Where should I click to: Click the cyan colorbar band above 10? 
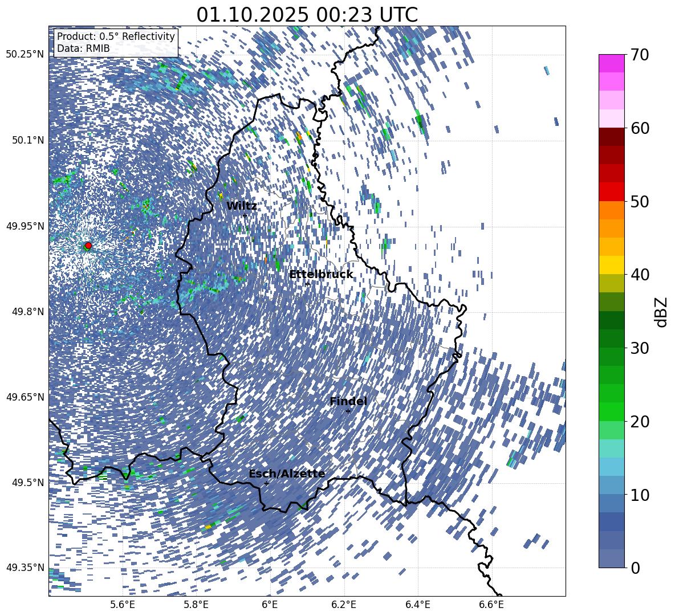pyautogui.click(x=611, y=467)
